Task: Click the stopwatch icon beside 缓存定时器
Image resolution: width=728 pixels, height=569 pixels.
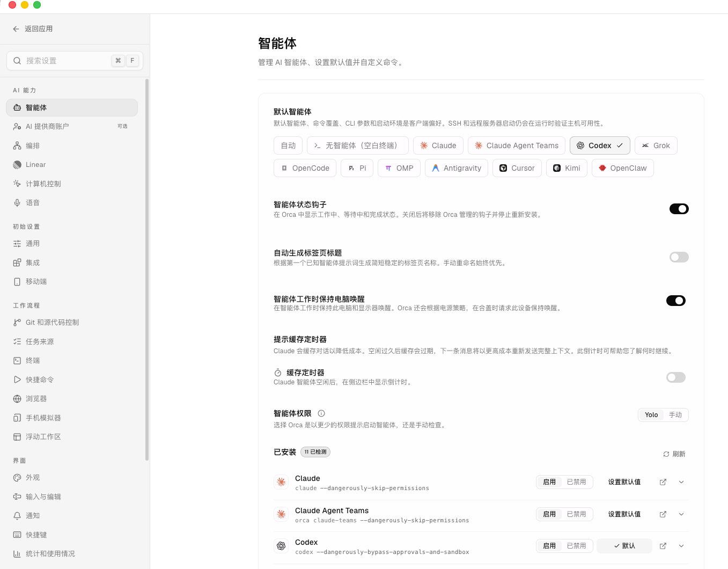Action: tap(278, 373)
